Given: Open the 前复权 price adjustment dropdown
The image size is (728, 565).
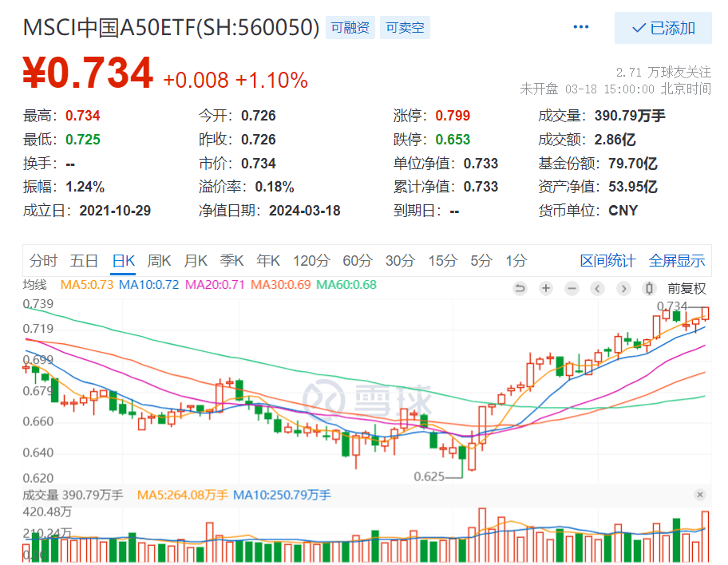Looking at the screenshot, I should click(687, 288).
